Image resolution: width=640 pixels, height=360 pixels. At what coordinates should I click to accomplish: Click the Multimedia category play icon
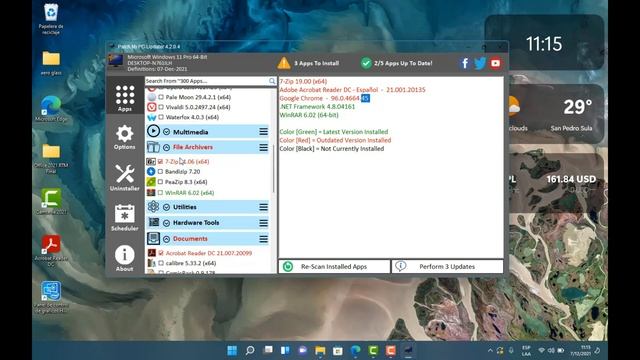point(153,131)
